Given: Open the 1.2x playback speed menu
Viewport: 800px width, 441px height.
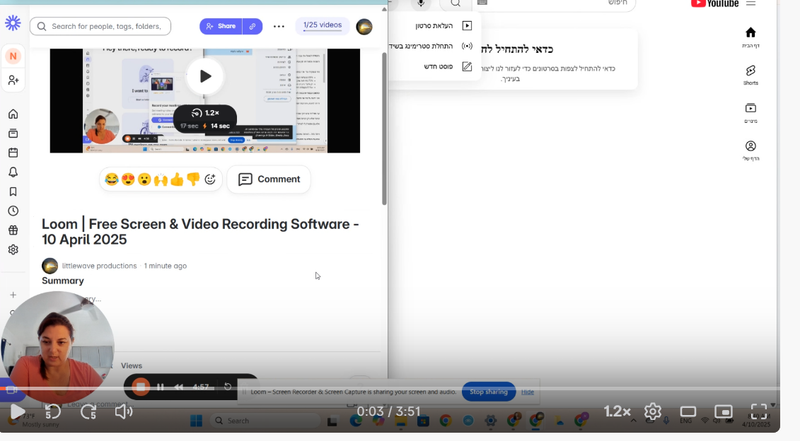Looking at the screenshot, I should tap(617, 412).
